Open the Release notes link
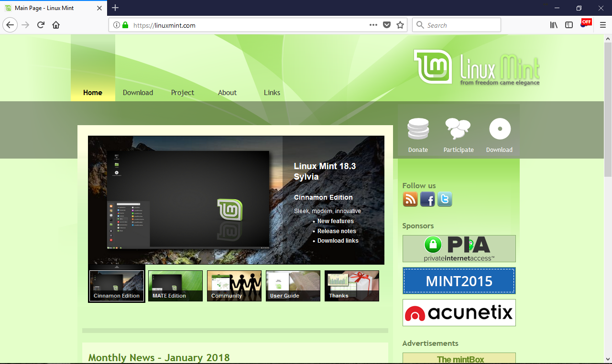The height and width of the screenshot is (364, 612). [x=337, y=231]
